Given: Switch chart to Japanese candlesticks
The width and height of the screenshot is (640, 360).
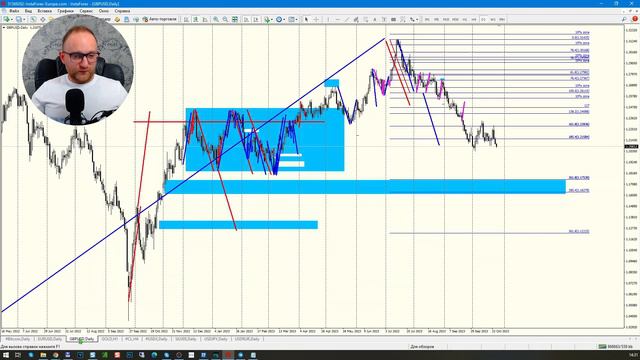Looking at the screenshot, I should pyautogui.click(x=196, y=19).
